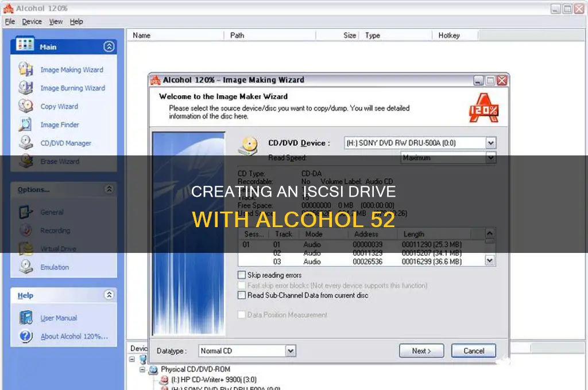588x390 pixels.
Task: Select the Physical CD/DVD-ROM tree item
Action: coord(195,369)
